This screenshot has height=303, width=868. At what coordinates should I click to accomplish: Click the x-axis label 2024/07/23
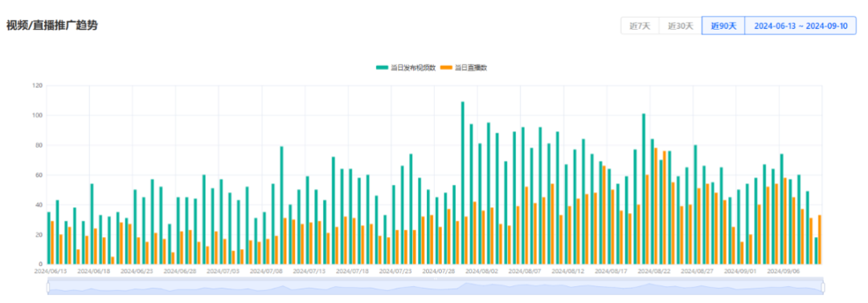coord(395,272)
